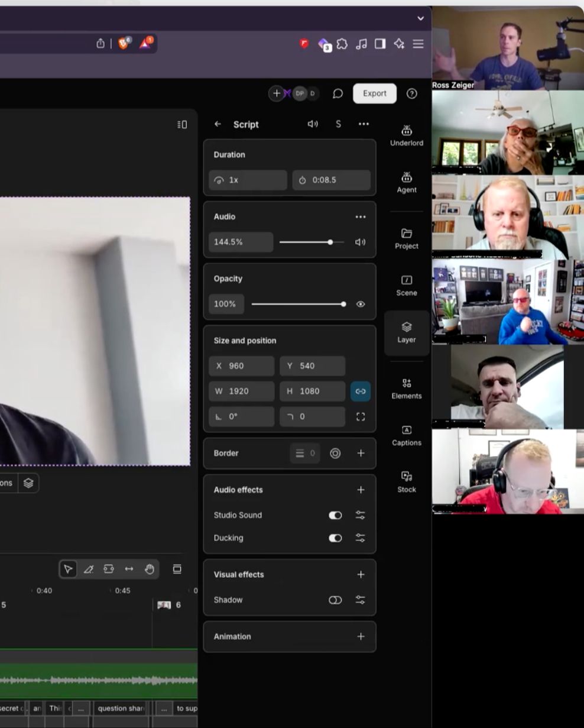Open the Stock media panel
Viewport: 584px width, 728px height.
click(x=407, y=482)
